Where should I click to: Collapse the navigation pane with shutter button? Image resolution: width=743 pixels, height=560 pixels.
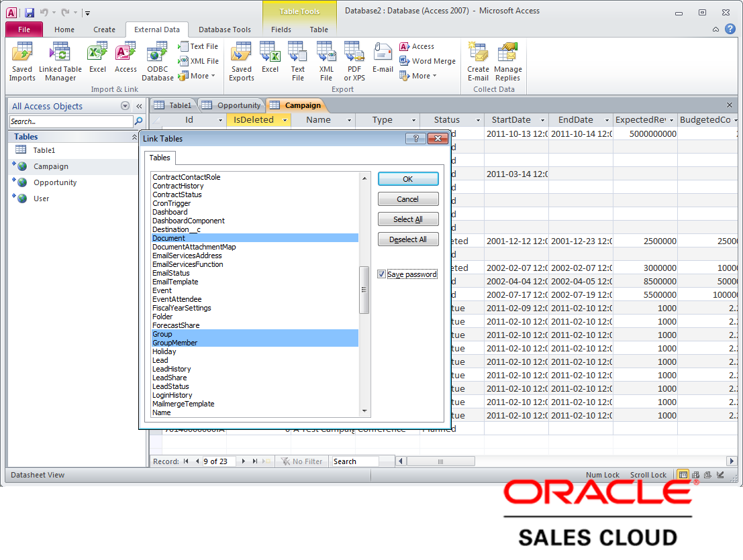pyautogui.click(x=140, y=106)
